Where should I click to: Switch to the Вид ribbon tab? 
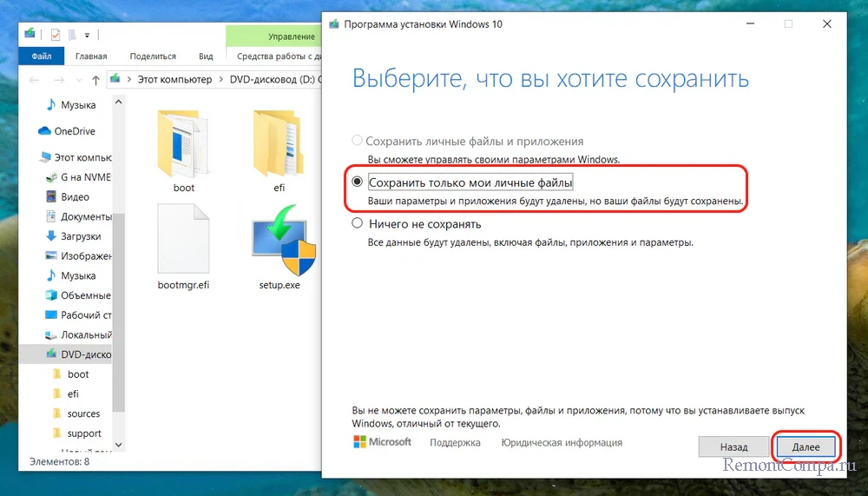pos(206,56)
